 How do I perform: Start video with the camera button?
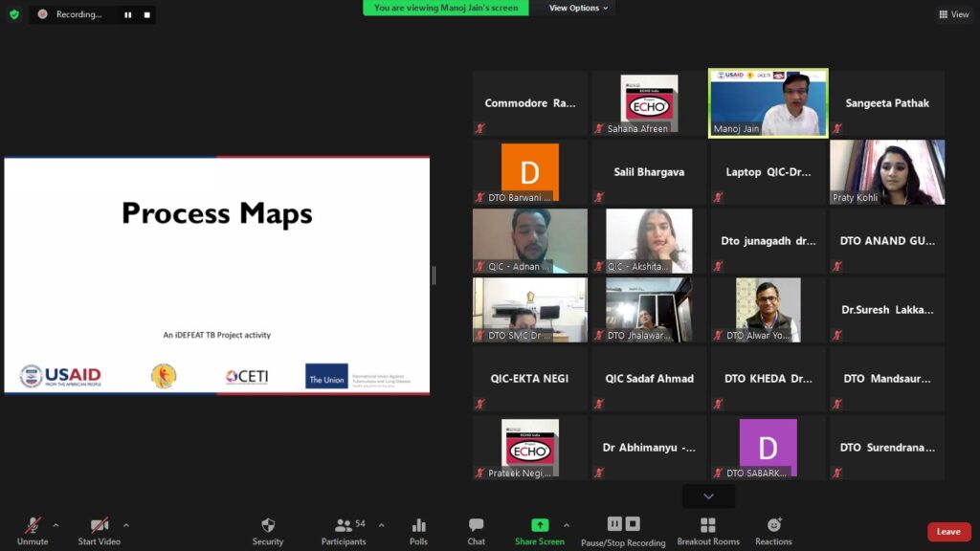pyautogui.click(x=100, y=526)
